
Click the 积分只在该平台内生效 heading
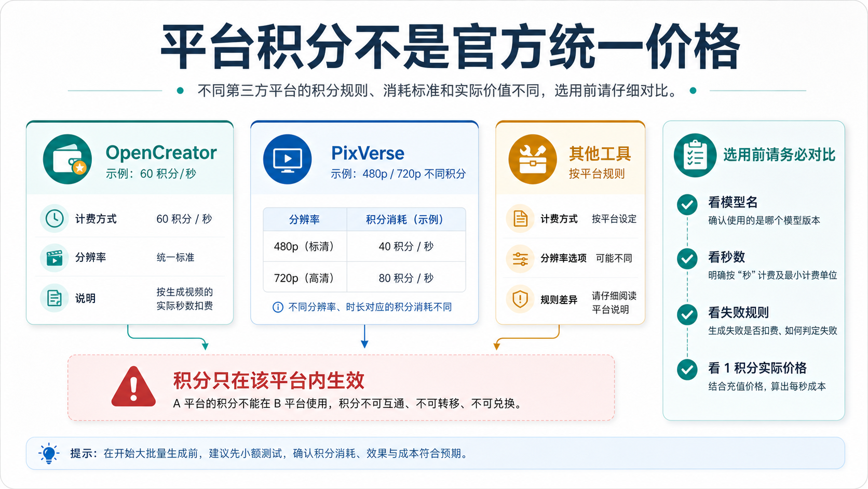pyautogui.click(x=269, y=381)
